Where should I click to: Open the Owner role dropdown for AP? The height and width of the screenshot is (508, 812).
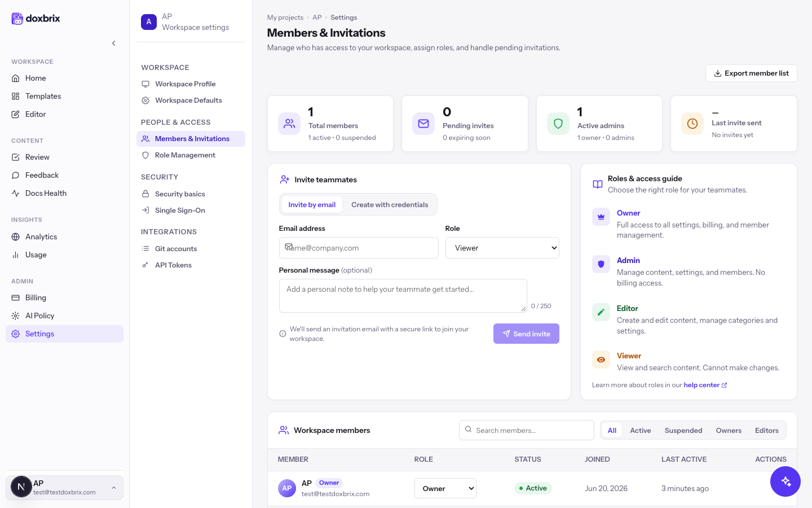[x=445, y=488]
